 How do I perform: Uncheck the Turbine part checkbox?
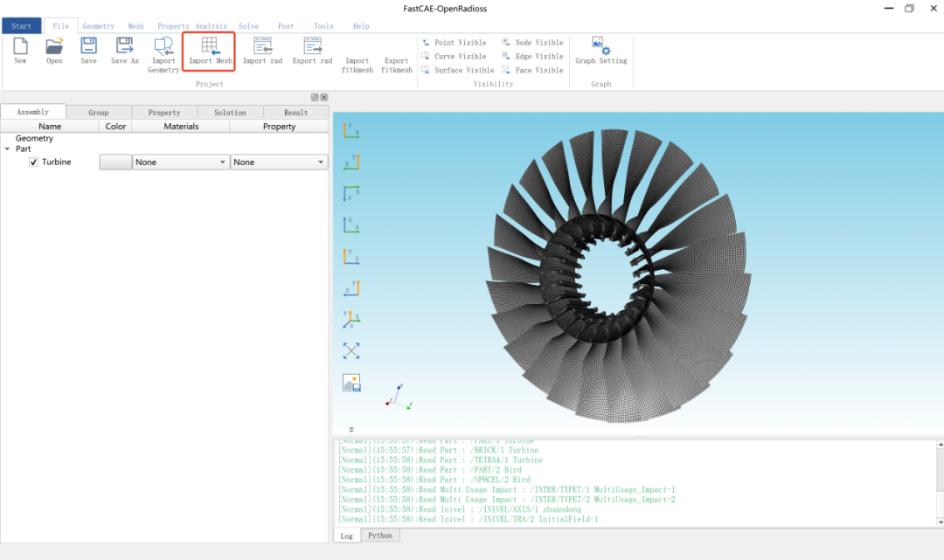34,162
